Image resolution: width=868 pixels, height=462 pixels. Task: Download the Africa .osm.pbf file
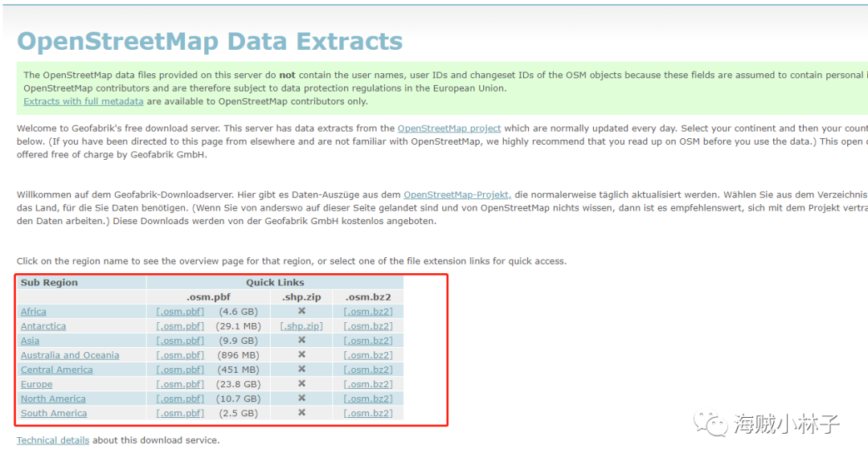pos(180,312)
